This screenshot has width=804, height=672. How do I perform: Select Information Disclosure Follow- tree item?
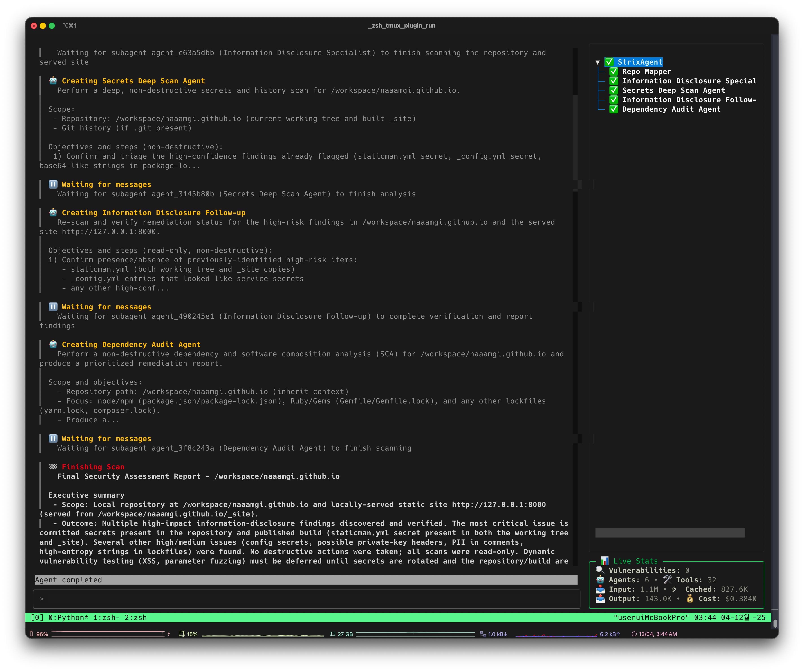tap(689, 100)
